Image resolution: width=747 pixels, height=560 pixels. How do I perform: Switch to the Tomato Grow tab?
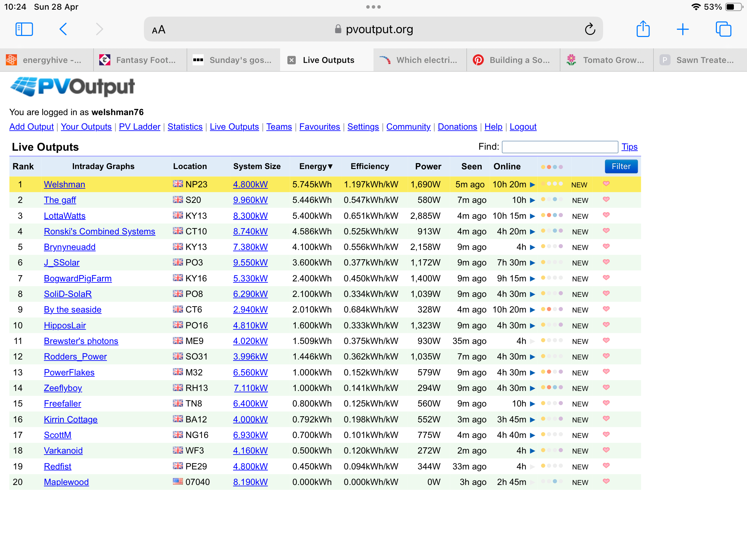[606, 60]
